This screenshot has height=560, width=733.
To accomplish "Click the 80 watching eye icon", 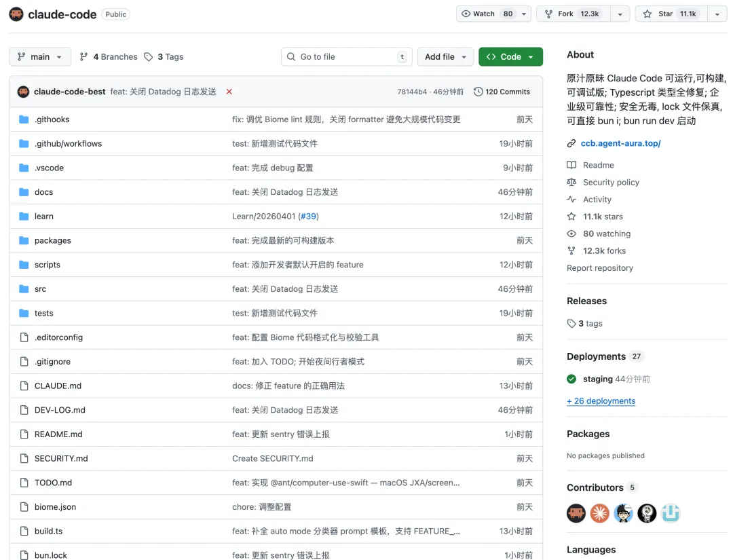I will click(571, 234).
